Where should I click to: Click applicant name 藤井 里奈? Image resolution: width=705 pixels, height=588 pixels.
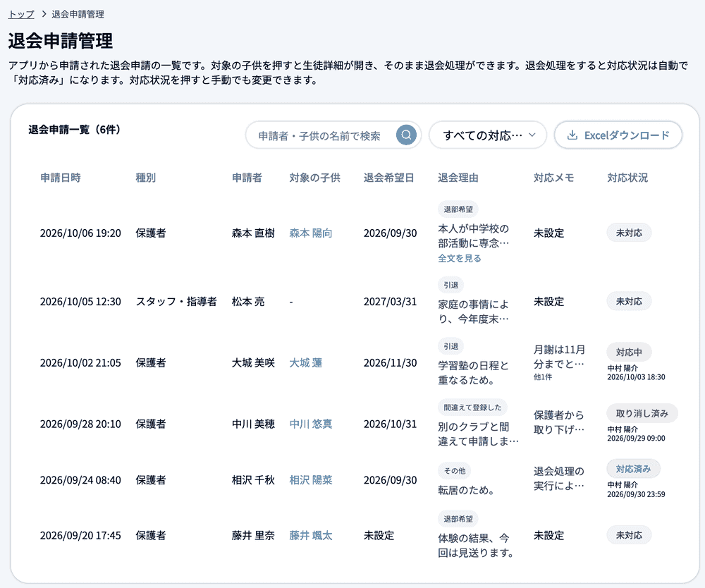(x=253, y=535)
